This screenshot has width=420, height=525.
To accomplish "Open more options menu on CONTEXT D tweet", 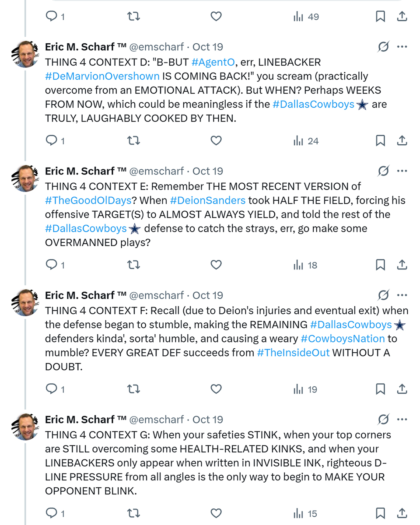I will tap(402, 47).
